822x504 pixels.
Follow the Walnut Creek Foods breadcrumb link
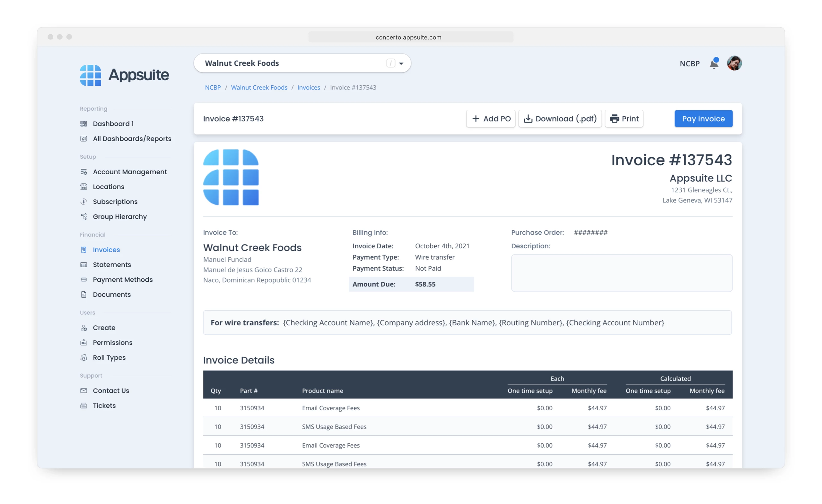click(259, 87)
